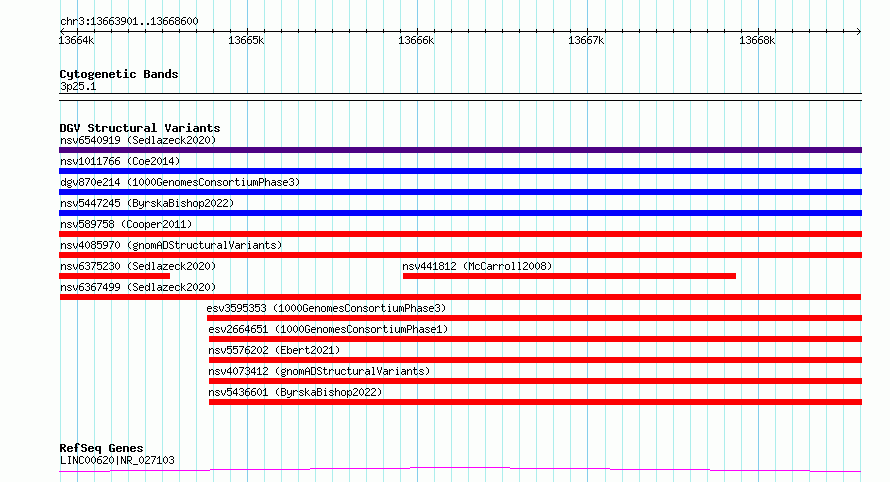The height and width of the screenshot is (482, 890).
Task: Select the blue dgv870e214 variant bar
Action: tap(460, 192)
